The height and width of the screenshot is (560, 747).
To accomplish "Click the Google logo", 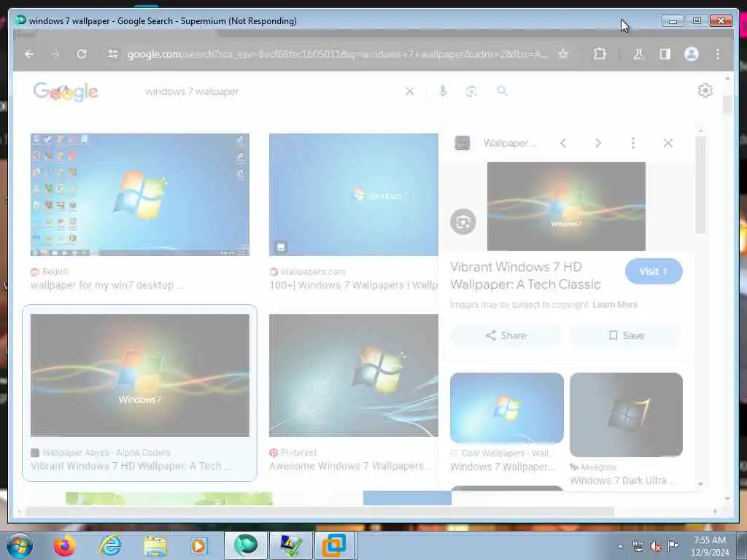I will tap(66, 91).
